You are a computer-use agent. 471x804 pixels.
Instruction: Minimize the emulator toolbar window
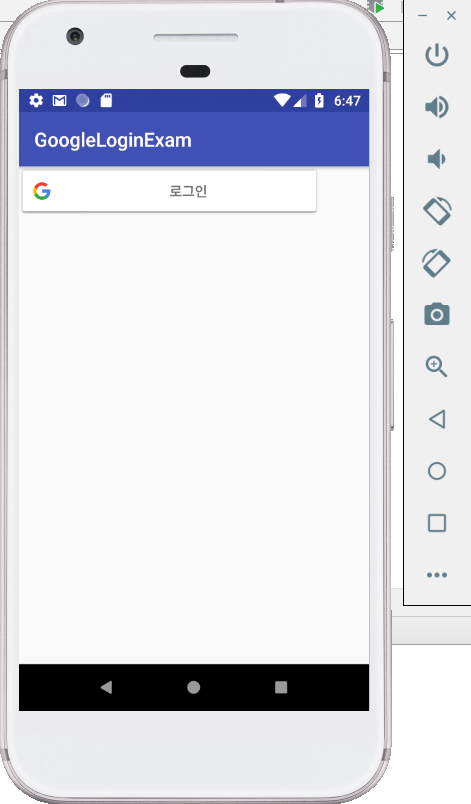[x=423, y=16]
